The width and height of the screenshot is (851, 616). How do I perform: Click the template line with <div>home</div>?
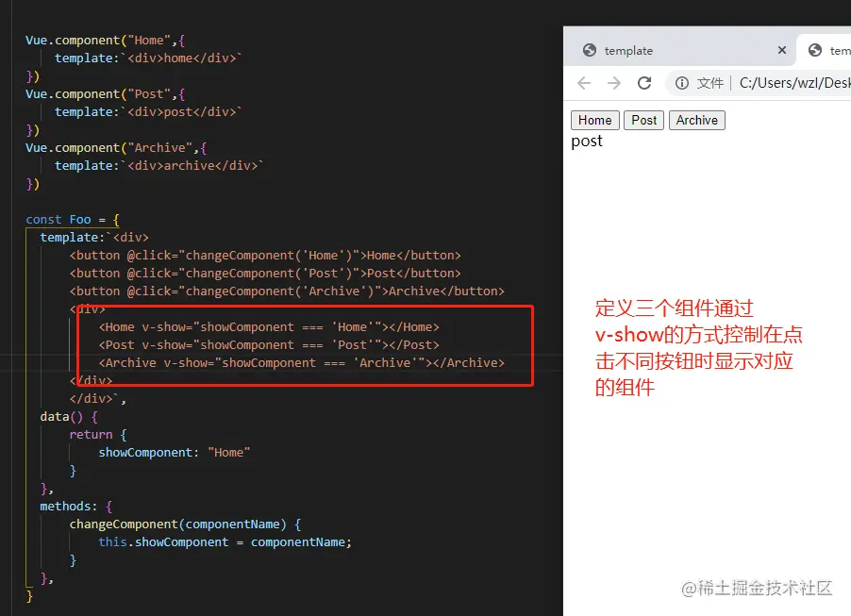point(148,58)
